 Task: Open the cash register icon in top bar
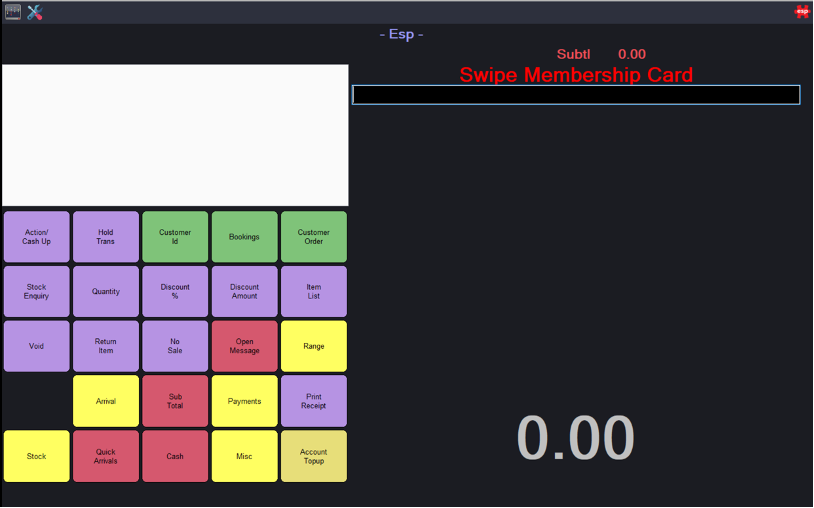[13, 12]
